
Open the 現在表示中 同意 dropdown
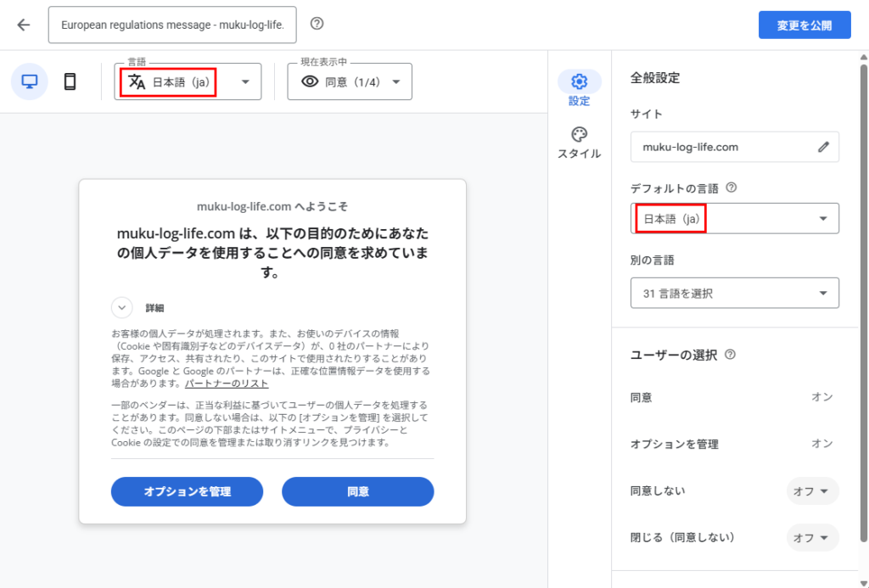click(350, 82)
